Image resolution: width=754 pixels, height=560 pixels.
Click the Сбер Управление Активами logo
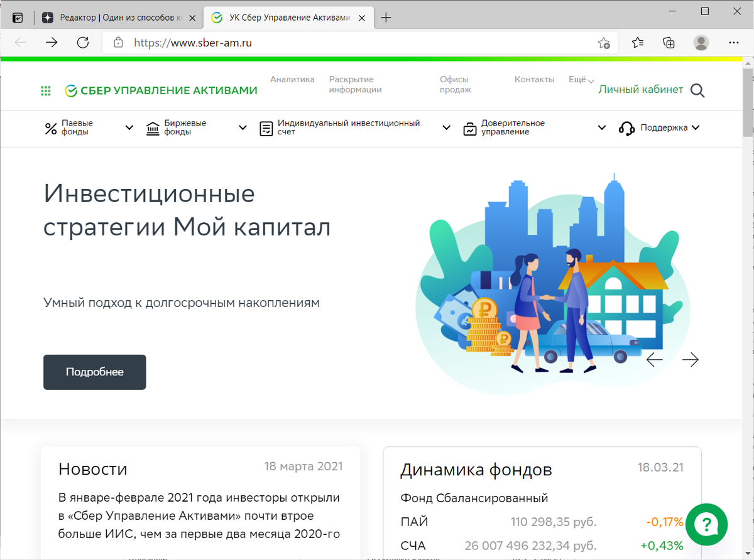pos(161,91)
